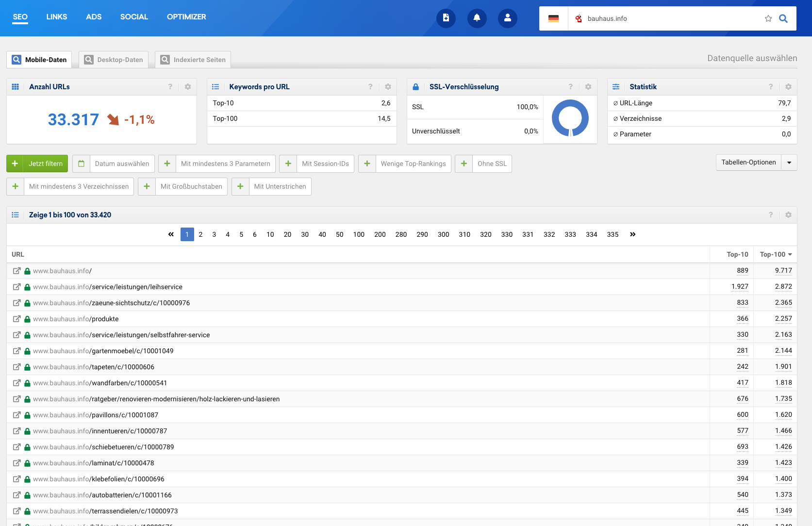Open the URL table settings gear
This screenshot has height=526, width=812.
[x=788, y=215]
